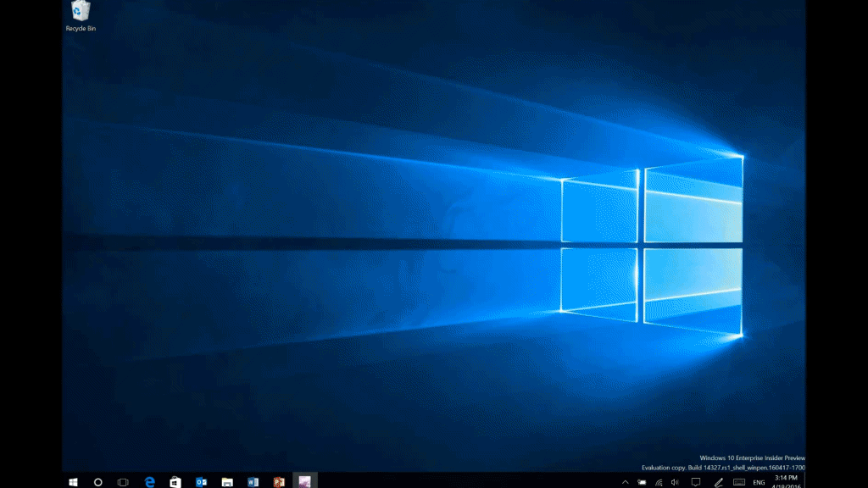868x488 pixels.
Task: Launch Outlook from the taskbar
Action: [x=200, y=481]
